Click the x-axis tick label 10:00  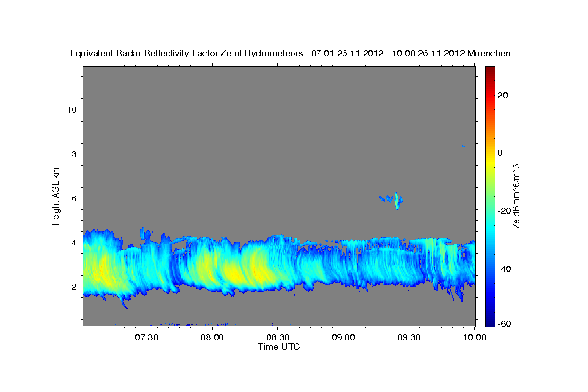coord(474,338)
